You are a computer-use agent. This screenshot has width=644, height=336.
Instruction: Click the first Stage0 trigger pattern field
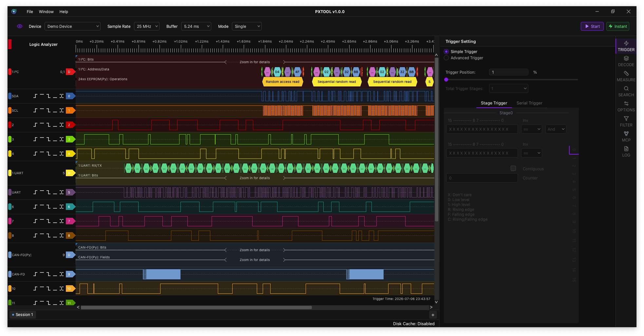[482, 129]
